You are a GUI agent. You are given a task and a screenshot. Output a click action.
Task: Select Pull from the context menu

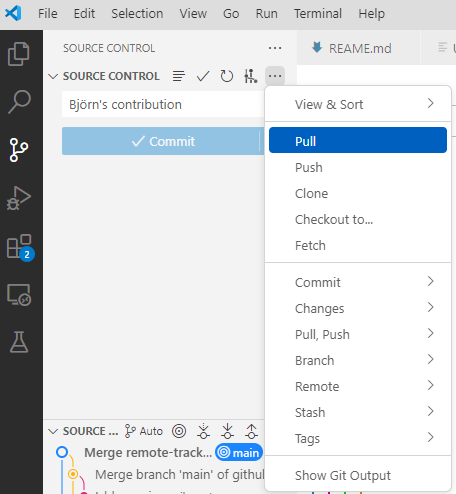pyautogui.click(x=358, y=140)
